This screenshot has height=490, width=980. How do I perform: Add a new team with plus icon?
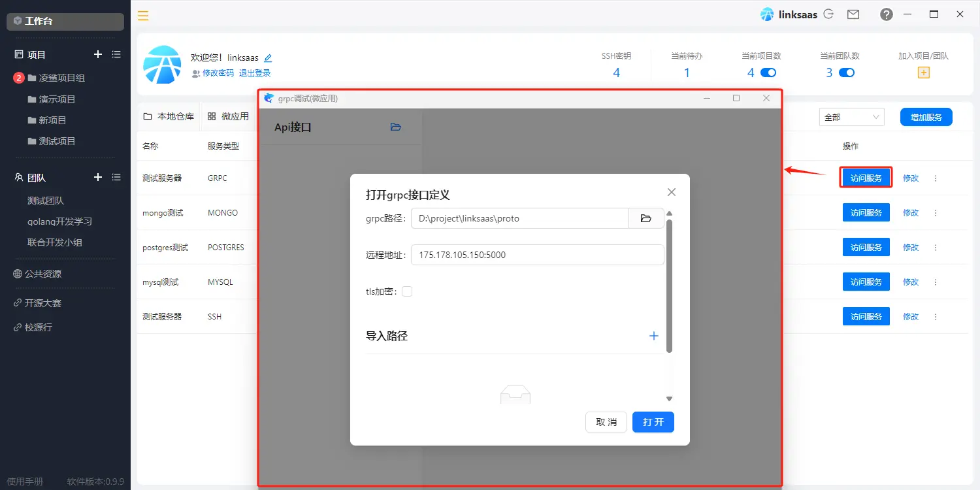[x=98, y=177]
